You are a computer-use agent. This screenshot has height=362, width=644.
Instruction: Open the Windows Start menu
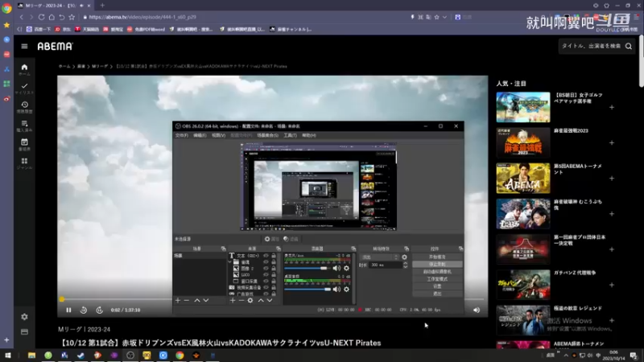tap(7, 355)
